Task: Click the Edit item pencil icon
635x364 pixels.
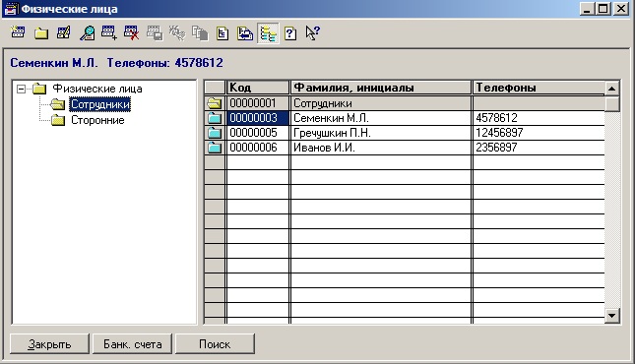Action: pyautogui.click(x=64, y=32)
